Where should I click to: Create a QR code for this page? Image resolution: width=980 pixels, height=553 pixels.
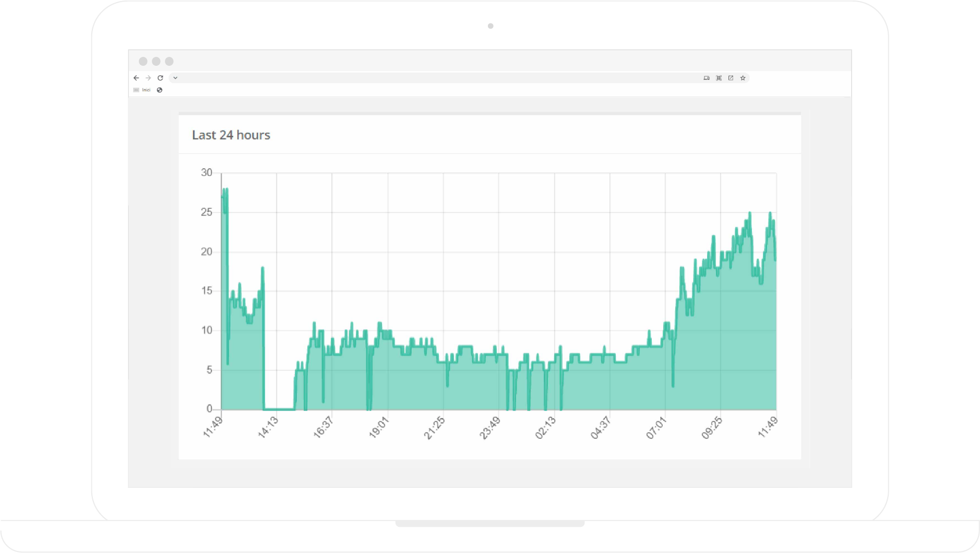click(x=719, y=78)
